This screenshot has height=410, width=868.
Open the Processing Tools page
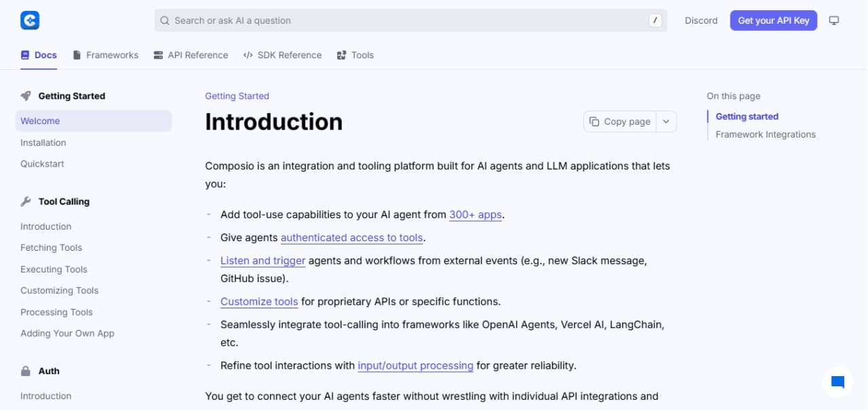pyautogui.click(x=56, y=312)
